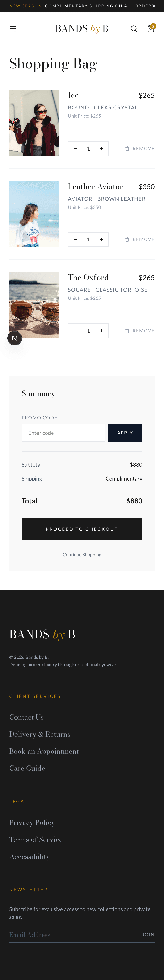The height and width of the screenshot is (980, 164).
Task: Open the search icon in header
Action: click(134, 28)
